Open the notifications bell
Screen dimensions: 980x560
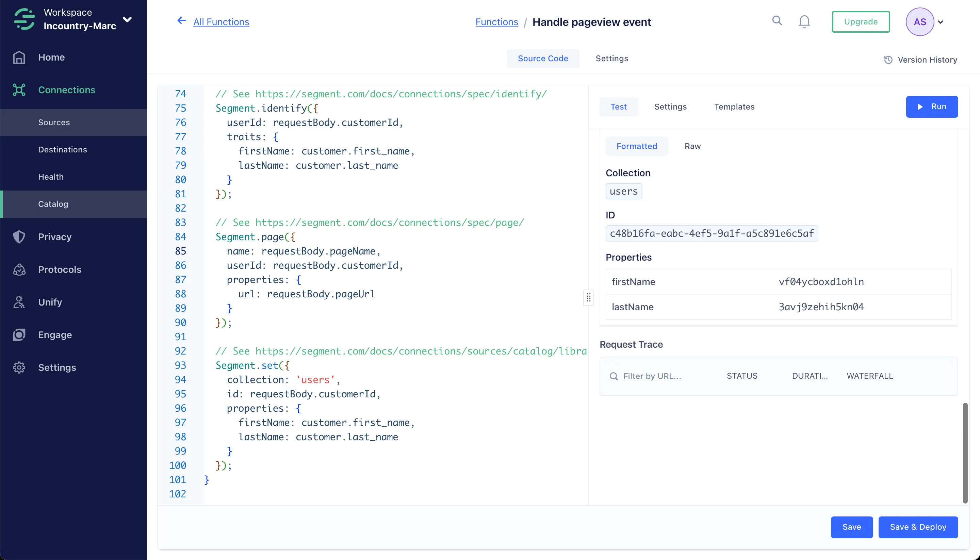(x=804, y=21)
